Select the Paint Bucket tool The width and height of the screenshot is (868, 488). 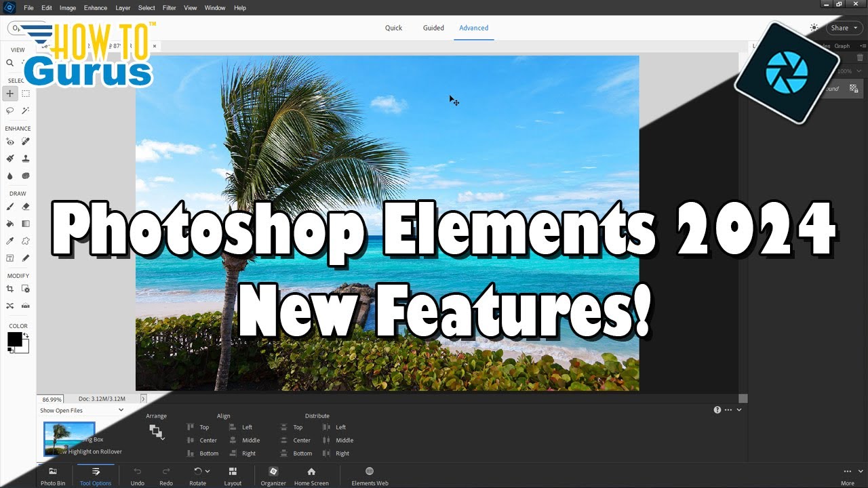click(x=10, y=224)
